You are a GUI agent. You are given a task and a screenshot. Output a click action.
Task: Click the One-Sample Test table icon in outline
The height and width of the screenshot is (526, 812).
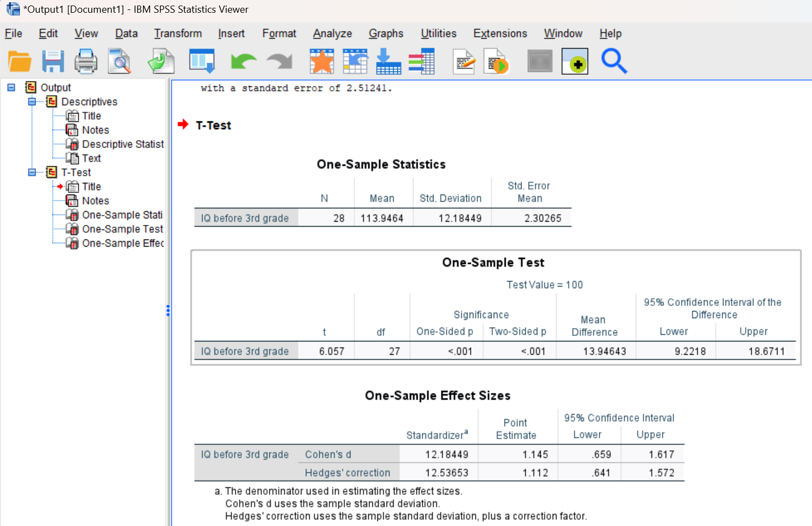click(72, 229)
